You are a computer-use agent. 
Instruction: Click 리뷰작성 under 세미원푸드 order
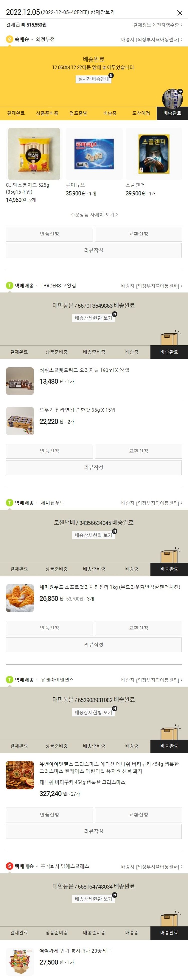[94, 645]
